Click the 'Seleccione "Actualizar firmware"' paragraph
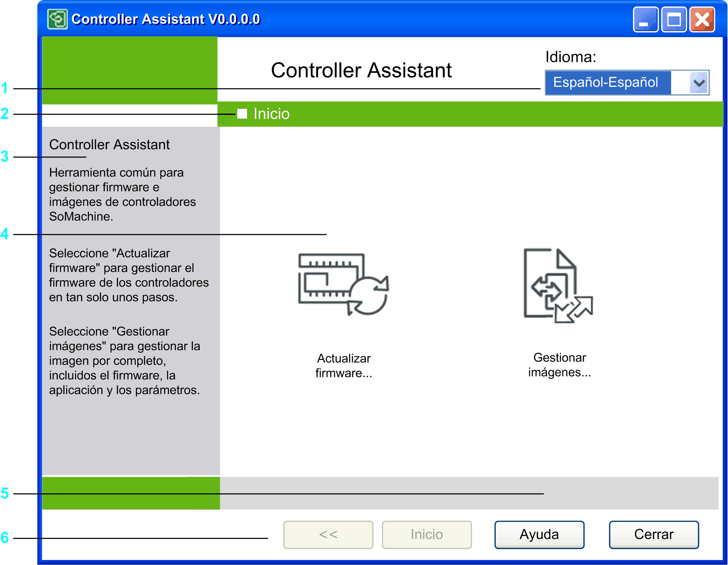This screenshot has height=565, width=728. pyautogui.click(x=129, y=275)
